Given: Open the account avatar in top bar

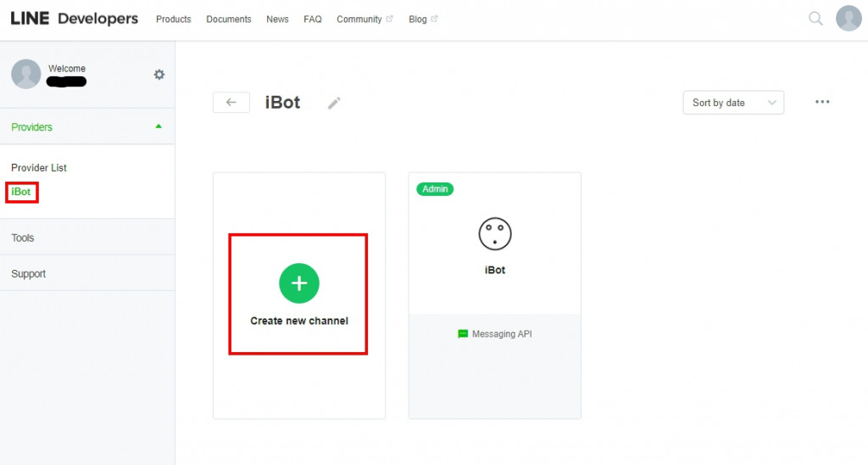Looking at the screenshot, I should point(849,19).
